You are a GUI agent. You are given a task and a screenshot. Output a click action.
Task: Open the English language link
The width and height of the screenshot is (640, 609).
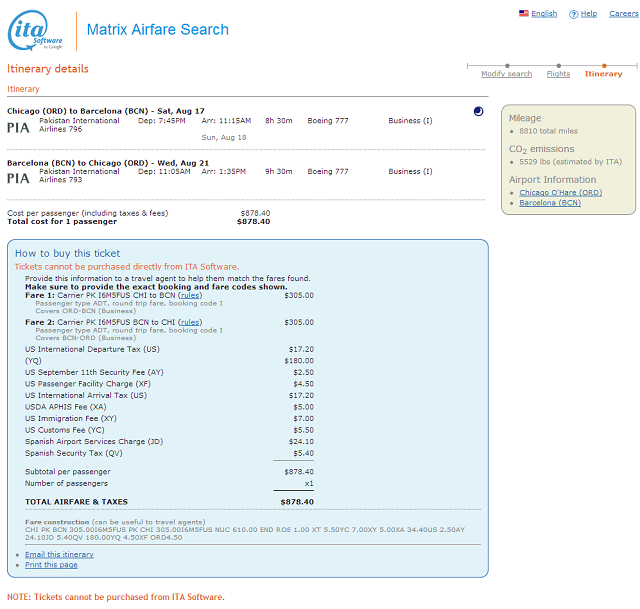544,13
